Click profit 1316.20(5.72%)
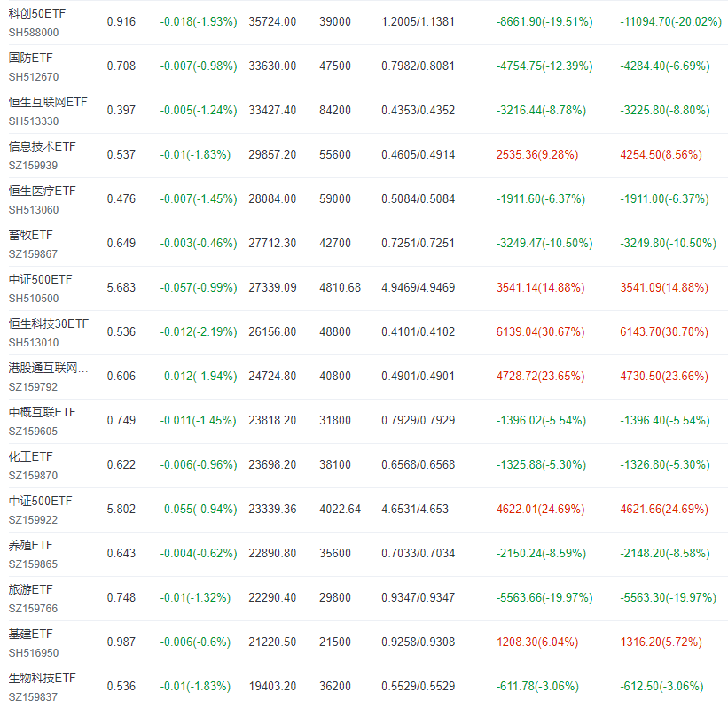The height and width of the screenshot is (708, 728). (661, 642)
